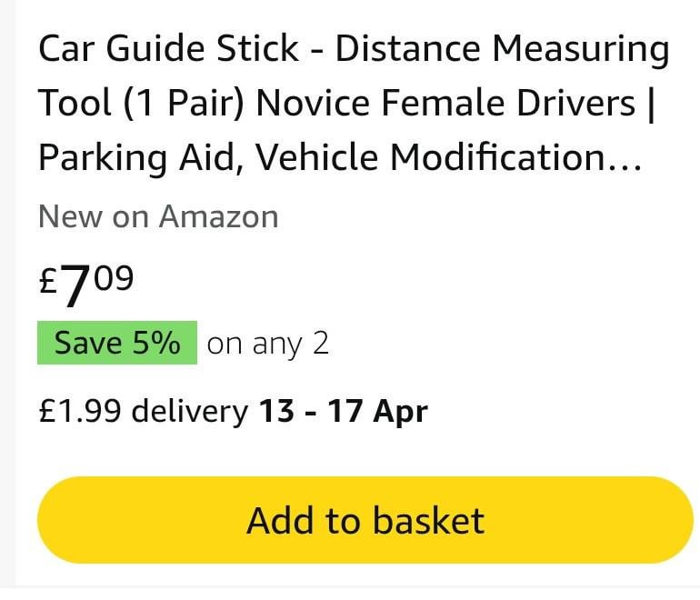
Task: Click "Vehicle Modification" in the title
Action: point(430,158)
